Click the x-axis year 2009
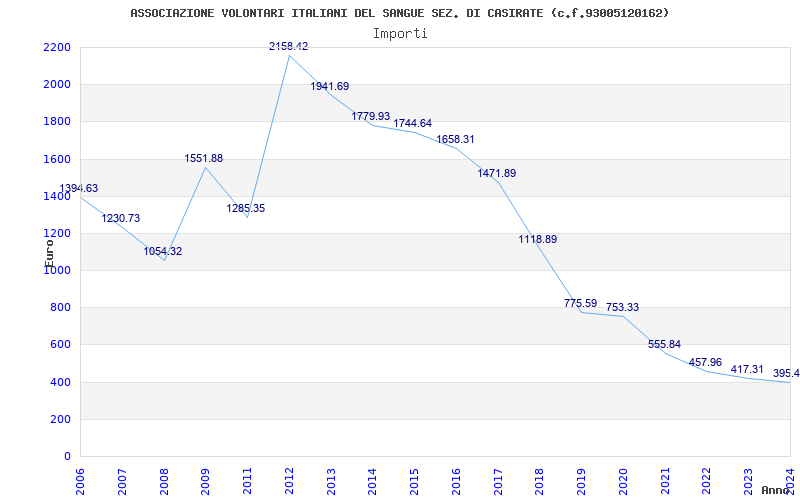This screenshot has height=500, width=800. [x=206, y=481]
